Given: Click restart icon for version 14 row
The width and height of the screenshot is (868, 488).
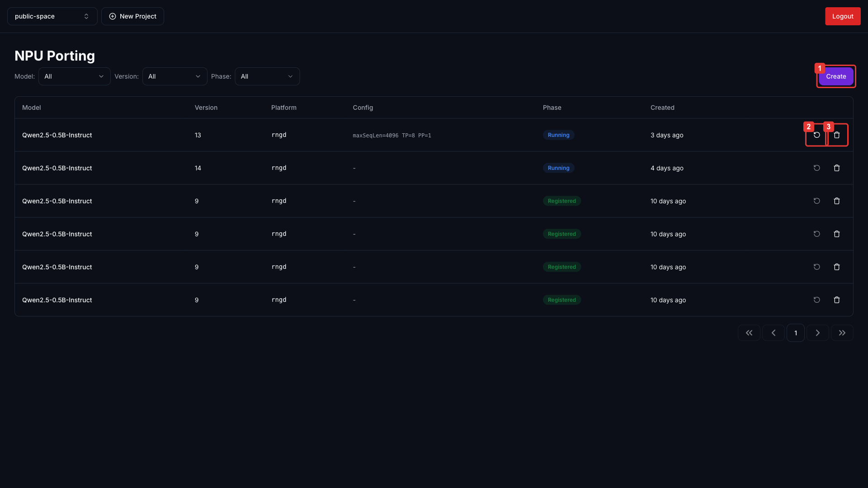Looking at the screenshot, I should 816,168.
